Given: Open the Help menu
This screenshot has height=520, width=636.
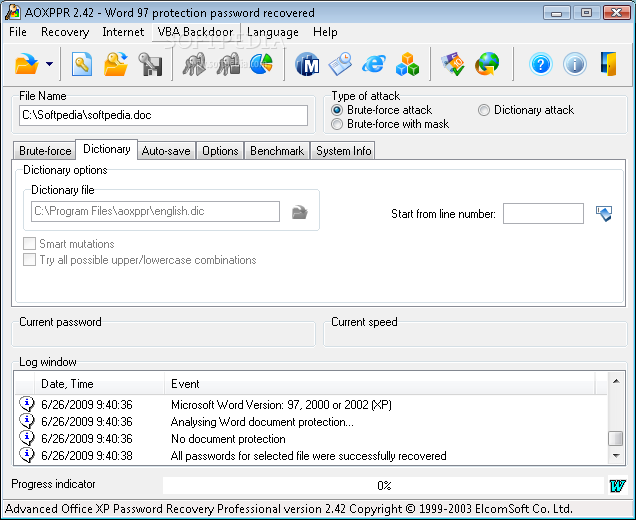Looking at the screenshot, I should click(x=325, y=32).
